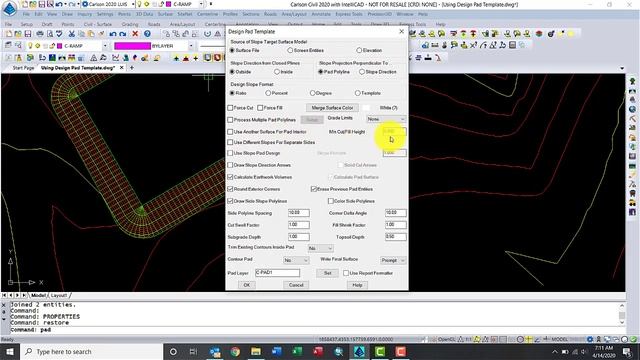Image resolution: width=640 pixels, height=360 pixels.
Task: Uncheck Calculate Earthwork Volumes
Action: tap(230, 177)
